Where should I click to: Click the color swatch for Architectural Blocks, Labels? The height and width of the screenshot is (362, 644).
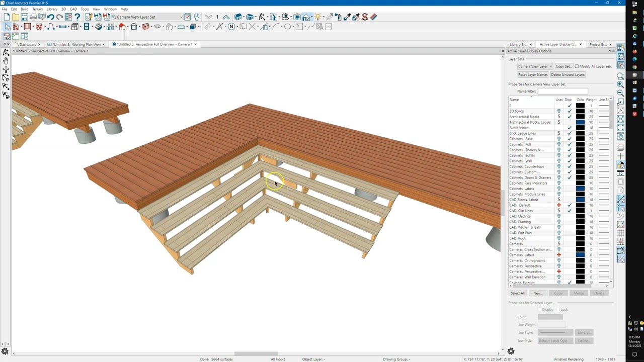point(580,122)
